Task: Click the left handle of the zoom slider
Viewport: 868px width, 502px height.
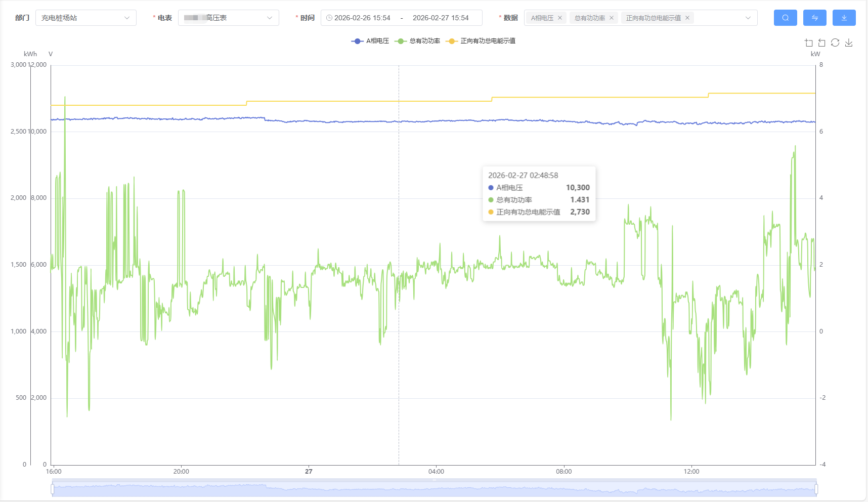Action: pyautogui.click(x=53, y=489)
